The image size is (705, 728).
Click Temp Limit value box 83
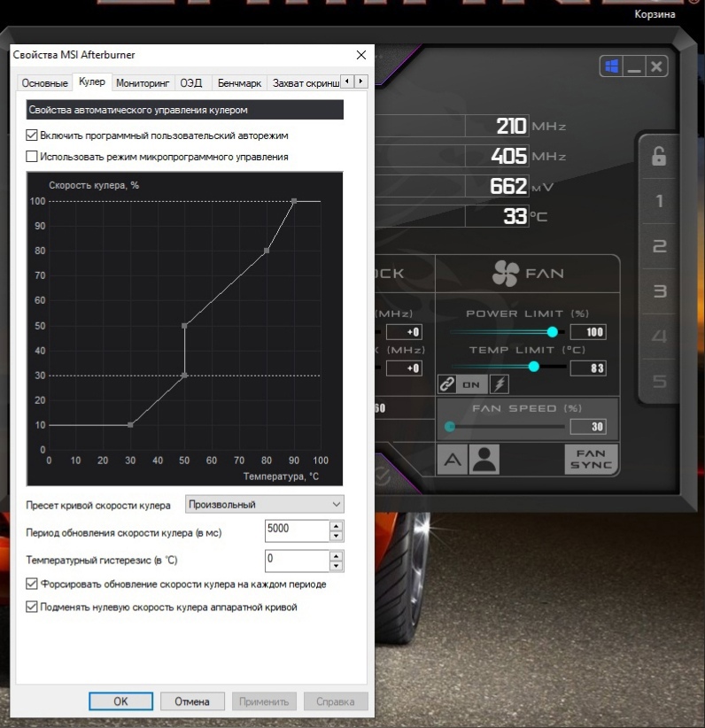coord(588,368)
